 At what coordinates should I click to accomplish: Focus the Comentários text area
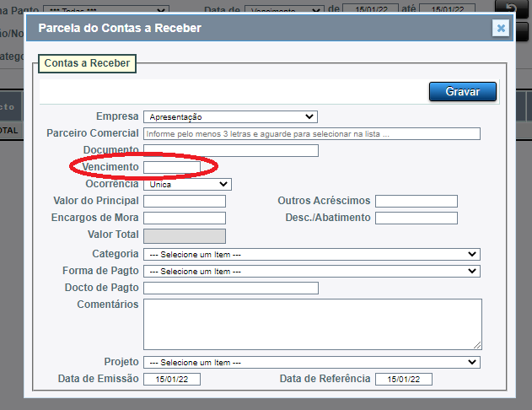pos(312,324)
